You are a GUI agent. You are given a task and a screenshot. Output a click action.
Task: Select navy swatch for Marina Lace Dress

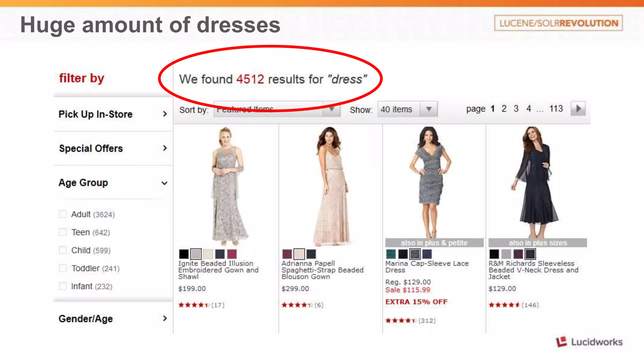[427, 254]
